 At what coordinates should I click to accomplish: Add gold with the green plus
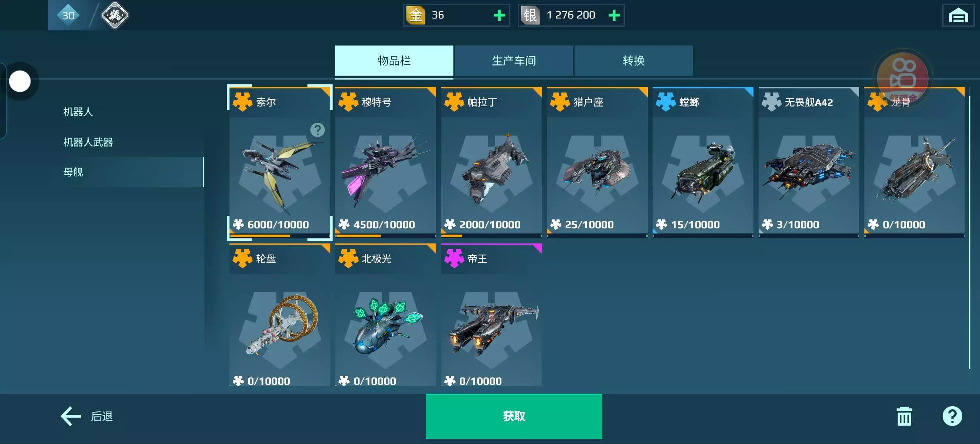pyautogui.click(x=499, y=15)
